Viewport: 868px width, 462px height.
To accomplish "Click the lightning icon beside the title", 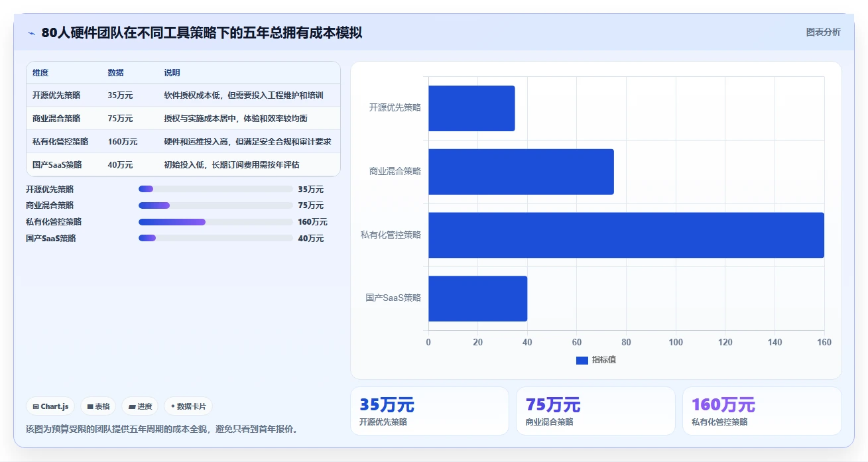I will 31,33.
